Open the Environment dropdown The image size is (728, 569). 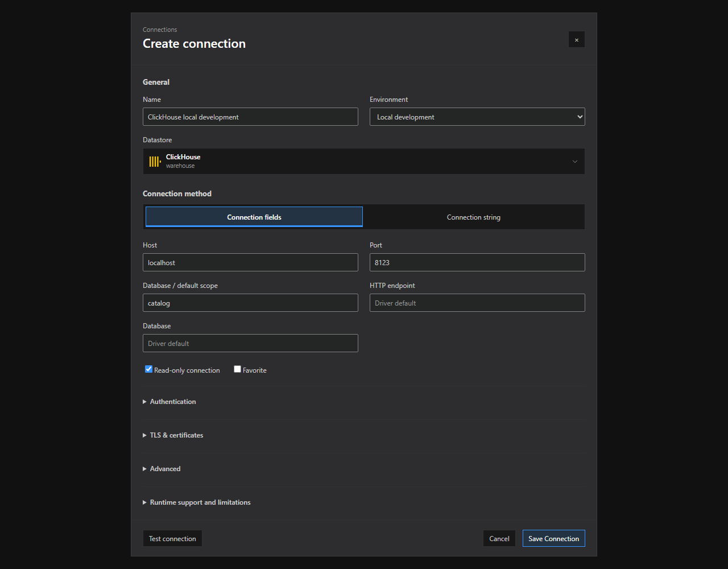pyautogui.click(x=477, y=117)
